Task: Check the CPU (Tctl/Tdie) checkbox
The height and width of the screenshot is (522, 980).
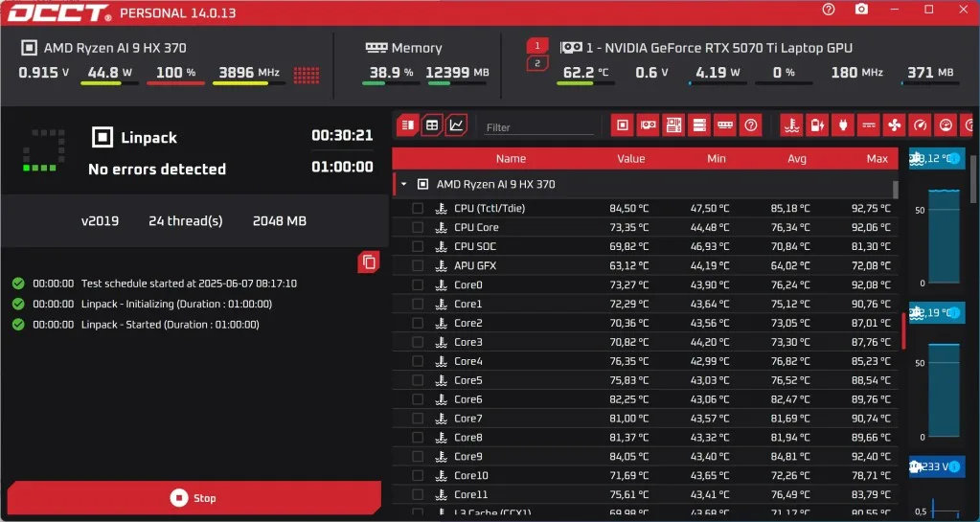Action: click(418, 209)
